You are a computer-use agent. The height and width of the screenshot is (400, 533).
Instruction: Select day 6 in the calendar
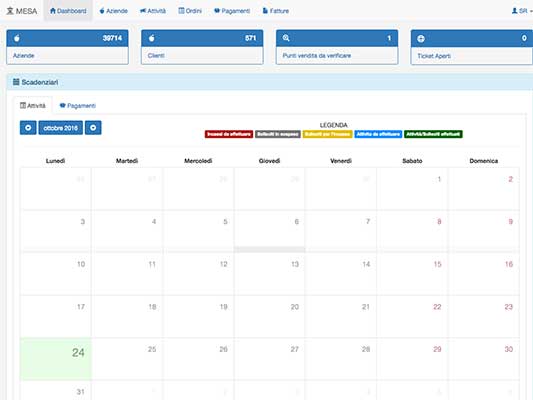coord(296,222)
